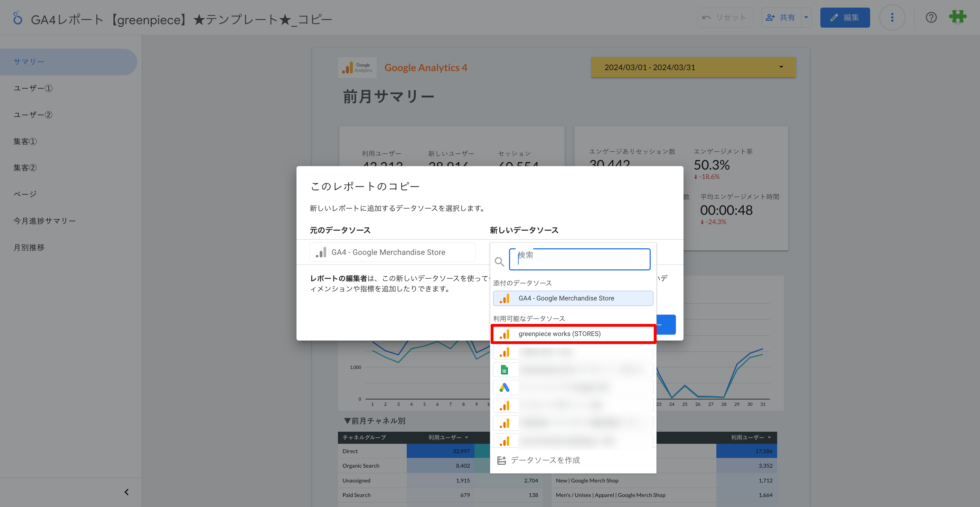980x507 pixels.
Task: Click the report title in the header
Action: coord(181,19)
